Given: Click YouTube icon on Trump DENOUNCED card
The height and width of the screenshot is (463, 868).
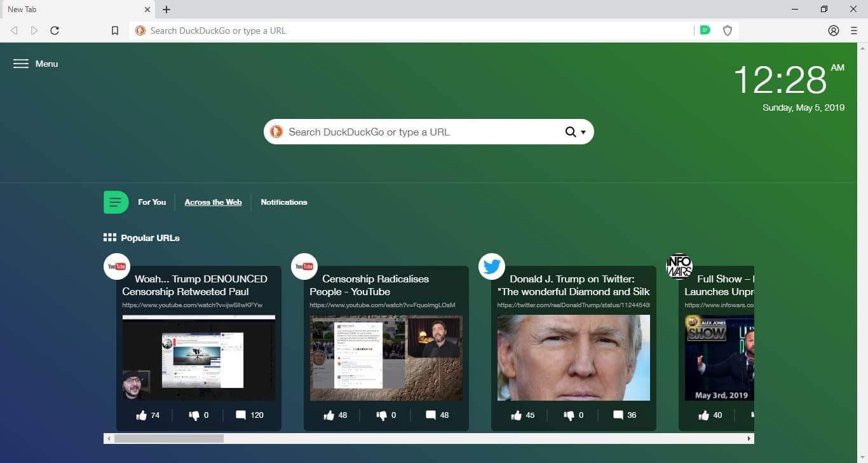Looking at the screenshot, I should (x=117, y=266).
